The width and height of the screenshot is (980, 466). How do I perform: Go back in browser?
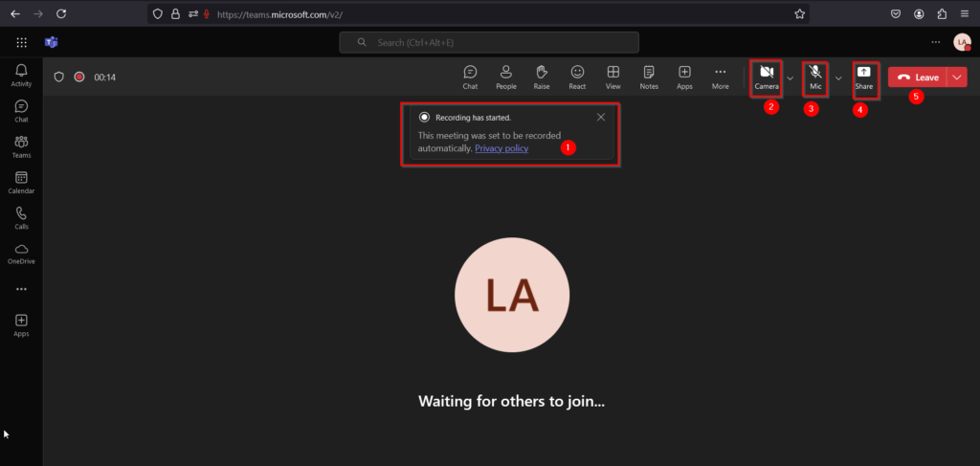click(15, 13)
